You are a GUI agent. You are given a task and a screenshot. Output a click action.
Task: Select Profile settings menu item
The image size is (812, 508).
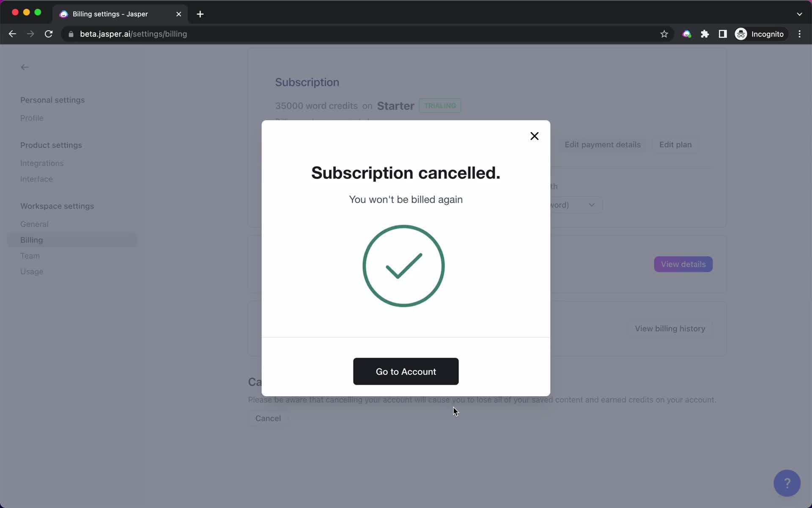pyautogui.click(x=32, y=118)
